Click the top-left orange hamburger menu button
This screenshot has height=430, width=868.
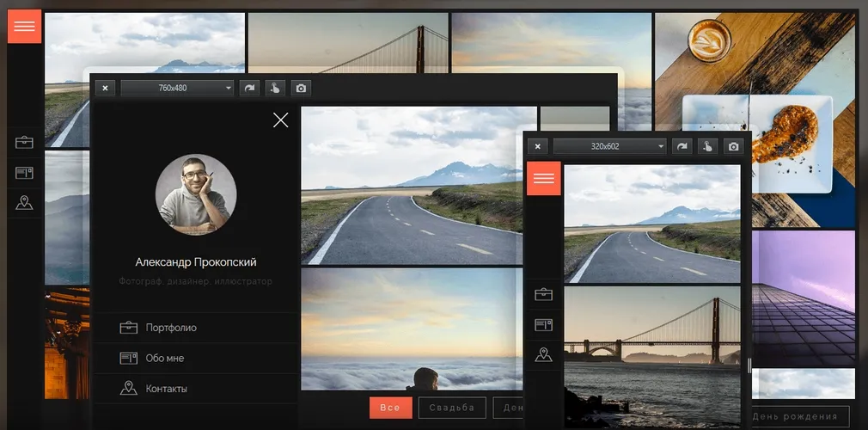[x=24, y=26]
